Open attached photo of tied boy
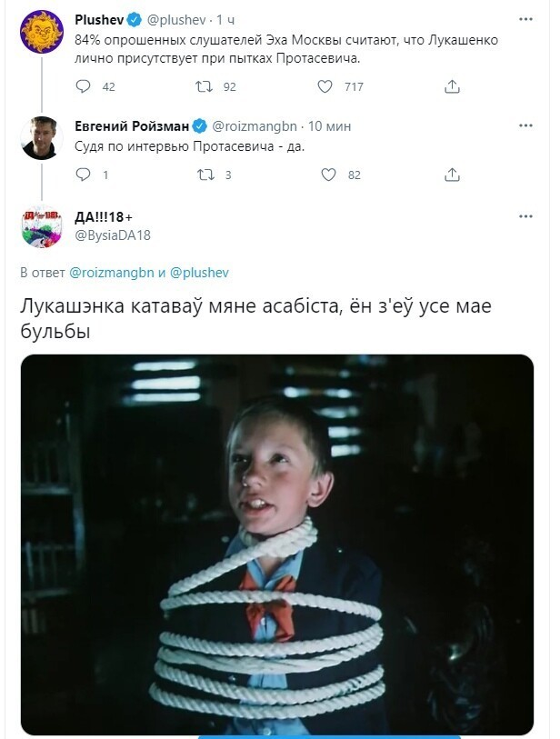This screenshot has width=560, height=739. (x=277, y=544)
